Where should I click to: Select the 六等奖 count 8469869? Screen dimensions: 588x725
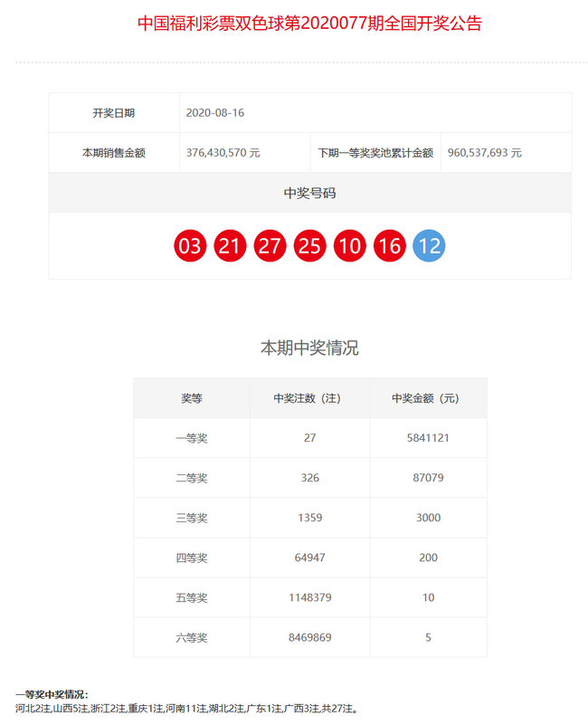[309, 637]
